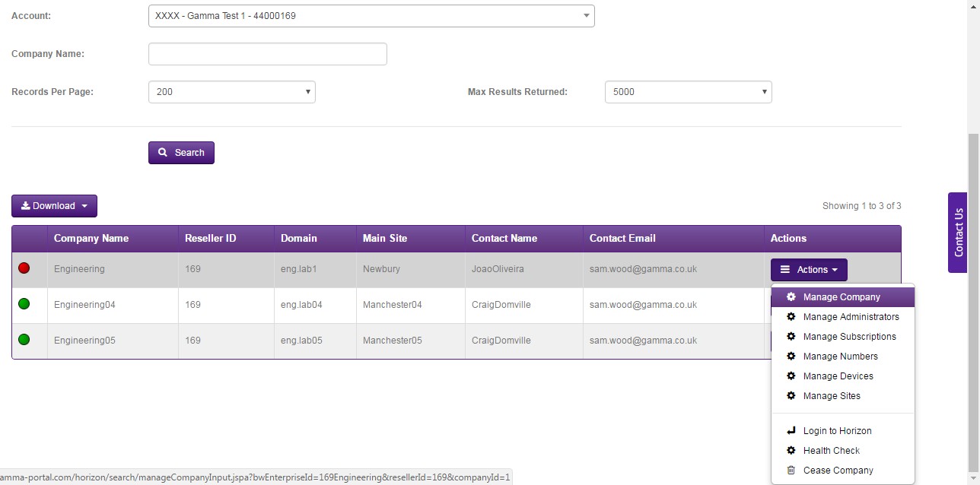Click sam.wood@gamma.co.uk in the Engineering04 row
Viewport: 980px width, 485px height.
coord(643,305)
